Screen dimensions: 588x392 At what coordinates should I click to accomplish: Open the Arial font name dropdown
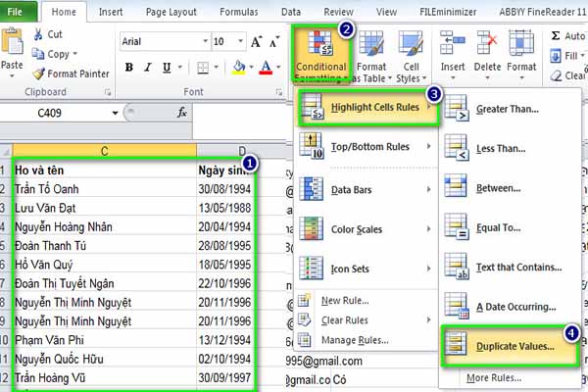coord(205,41)
